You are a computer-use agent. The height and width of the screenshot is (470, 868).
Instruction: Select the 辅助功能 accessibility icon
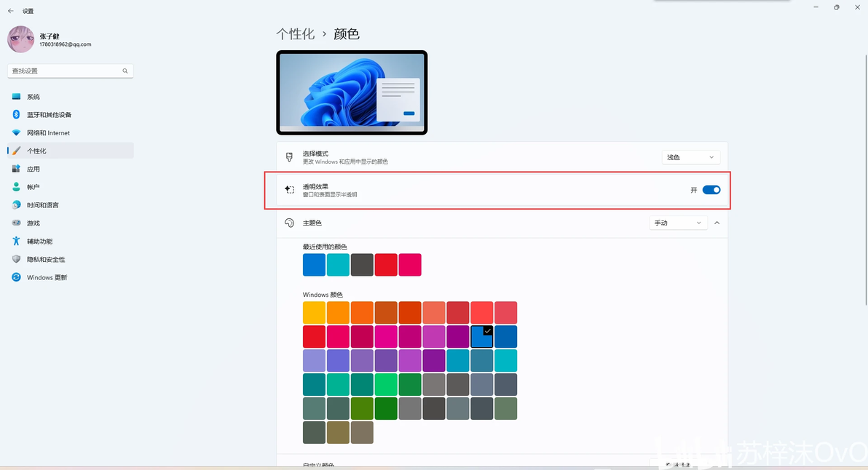click(16, 241)
